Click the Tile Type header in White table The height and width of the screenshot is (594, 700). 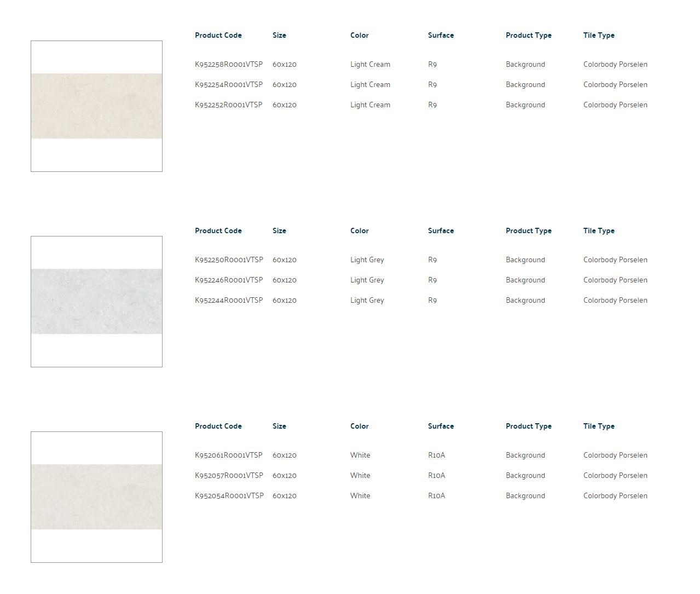point(599,426)
